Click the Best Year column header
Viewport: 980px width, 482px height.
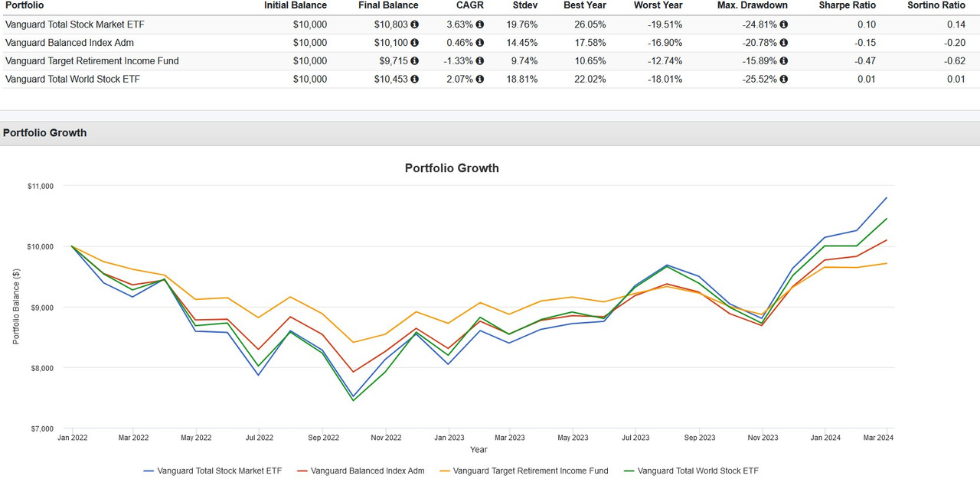tap(585, 5)
